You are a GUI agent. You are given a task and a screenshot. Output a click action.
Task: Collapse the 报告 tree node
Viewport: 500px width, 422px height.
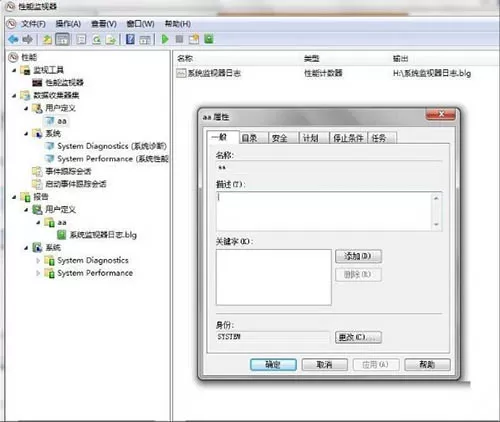(x=14, y=197)
